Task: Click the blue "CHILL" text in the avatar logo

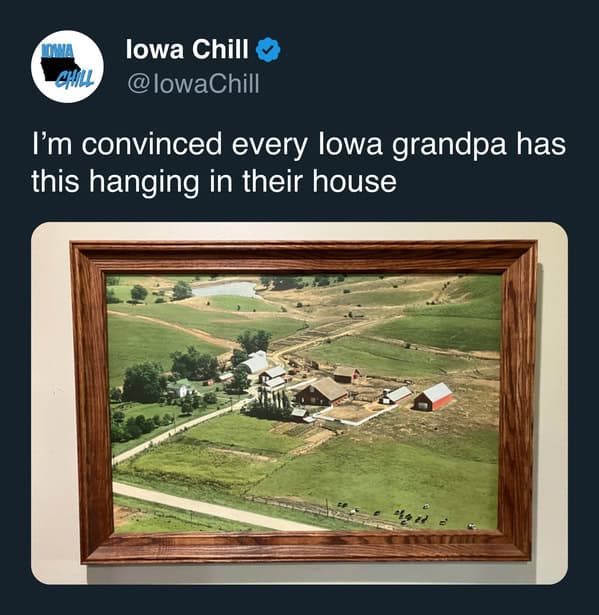Action: pyautogui.click(x=74, y=80)
